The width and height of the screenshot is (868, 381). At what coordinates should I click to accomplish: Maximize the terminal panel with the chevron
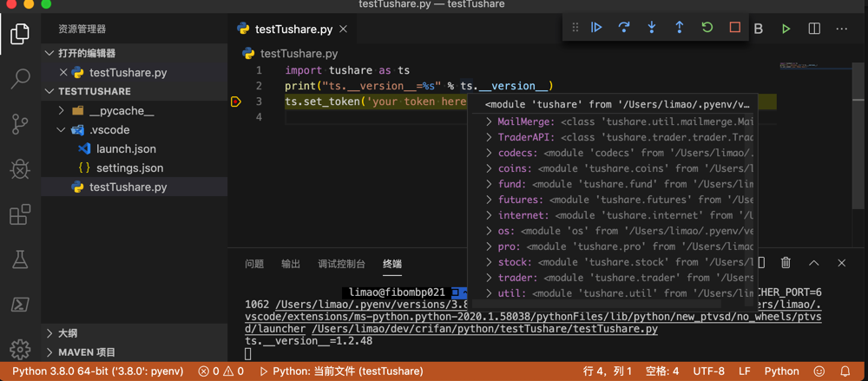(814, 263)
